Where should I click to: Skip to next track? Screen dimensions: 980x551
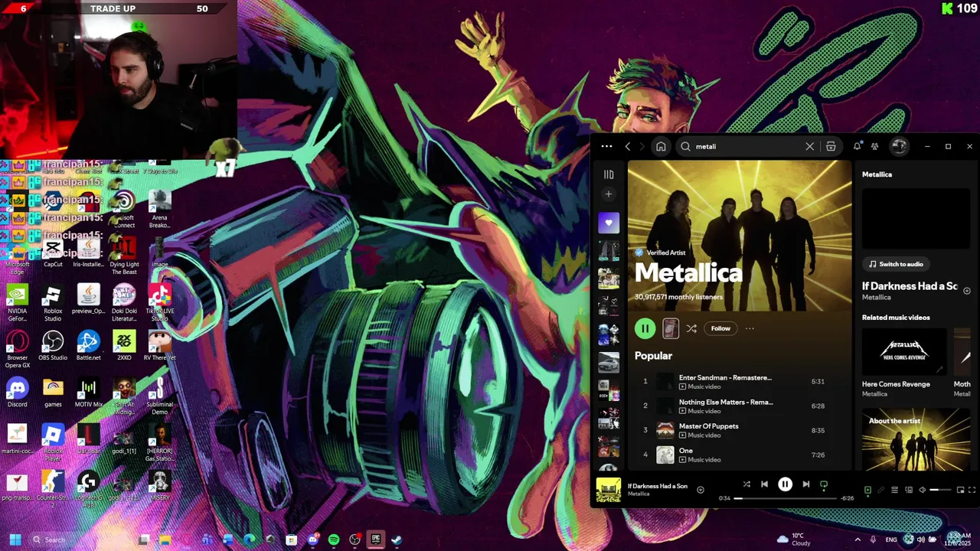[805, 484]
